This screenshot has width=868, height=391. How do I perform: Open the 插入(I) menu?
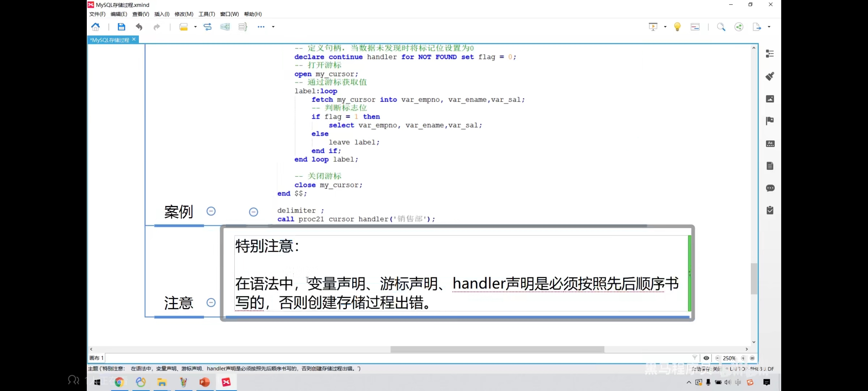pos(162,14)
